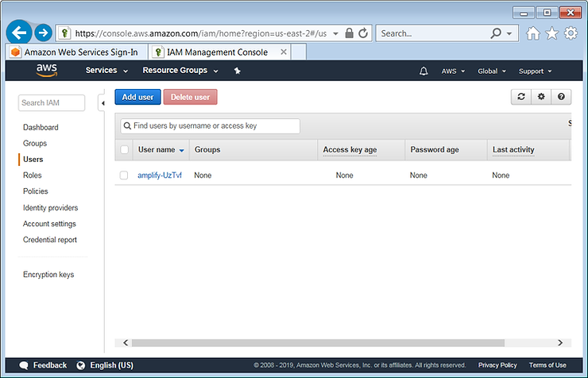Click the browser page refresh icon
Image resolution: width=588 pixels, height=378 pixels.
363,33
